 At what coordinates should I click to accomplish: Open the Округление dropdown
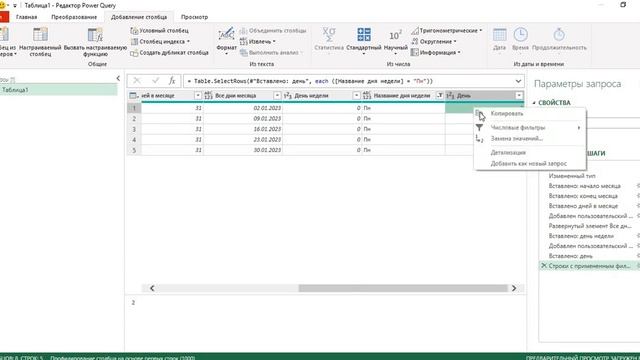pos(433,42)
